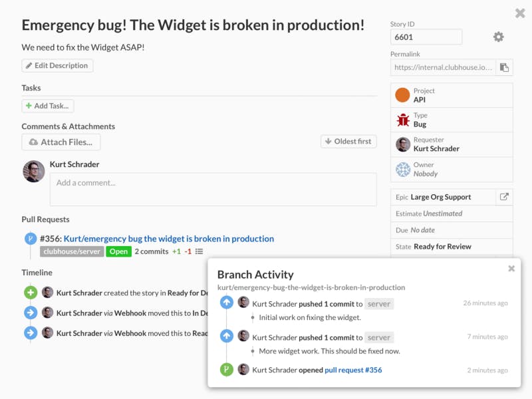Open the State Ready for Review dropdown

point(452,247)
